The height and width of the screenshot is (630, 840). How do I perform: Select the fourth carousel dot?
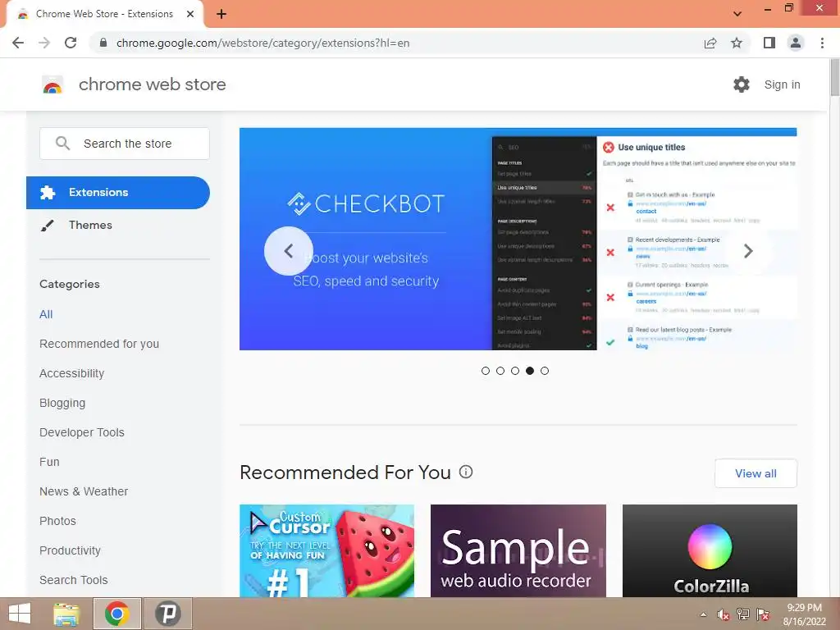tap(530, 371)
